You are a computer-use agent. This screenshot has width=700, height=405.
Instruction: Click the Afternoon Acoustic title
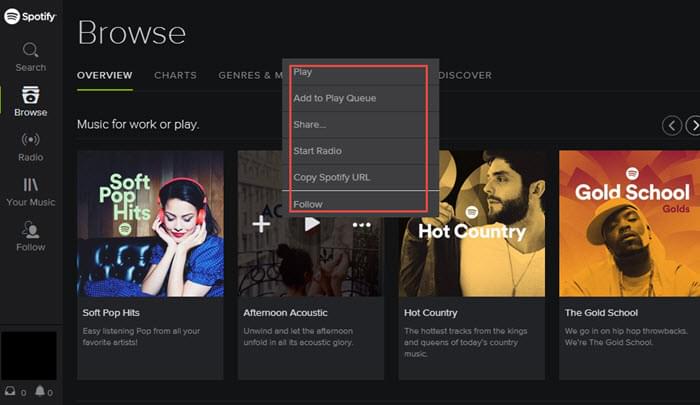(285, 313)
